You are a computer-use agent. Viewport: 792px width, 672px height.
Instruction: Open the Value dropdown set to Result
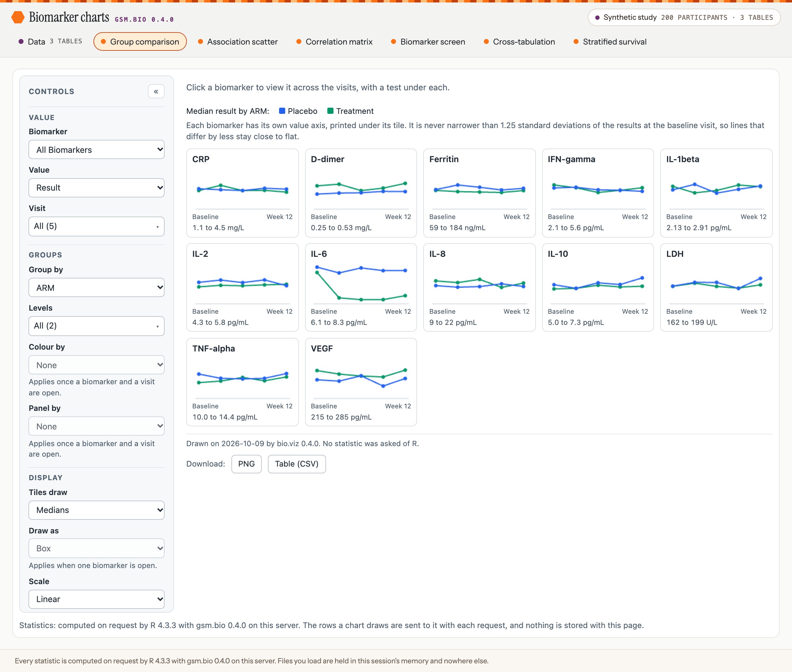[97, 188]
